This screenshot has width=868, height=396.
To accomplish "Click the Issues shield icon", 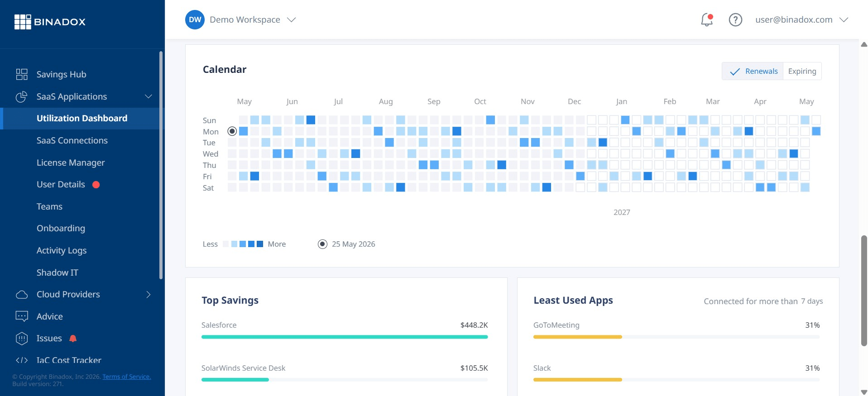I will pos(22,339).
